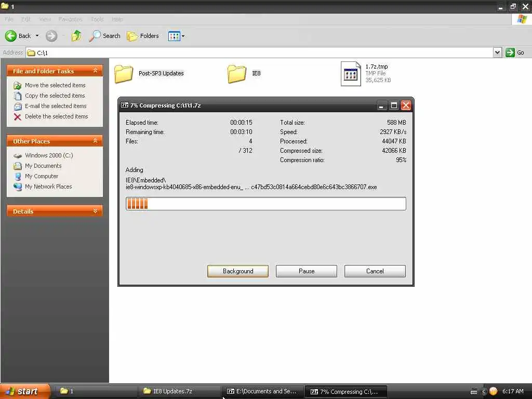Viewport: 532px width, 399px height.
Task: Click the keyboard tray icon
Action: 474,392
